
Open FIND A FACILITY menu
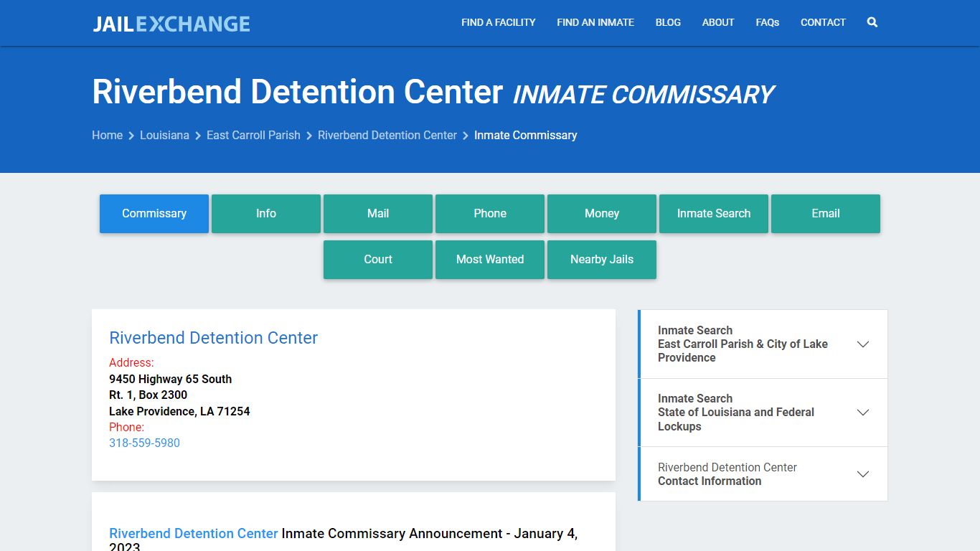(499, 22)
